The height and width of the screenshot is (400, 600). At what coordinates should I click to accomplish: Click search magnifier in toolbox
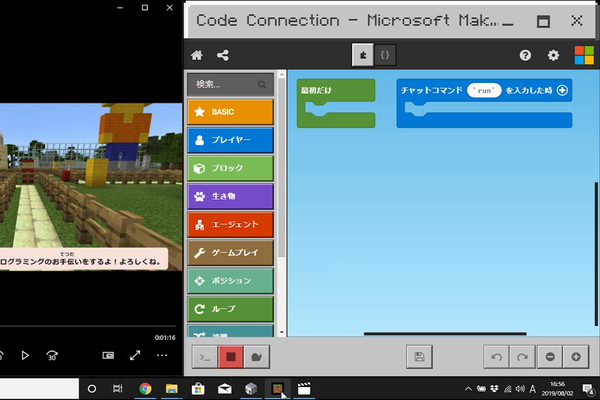tap(262, 85)
